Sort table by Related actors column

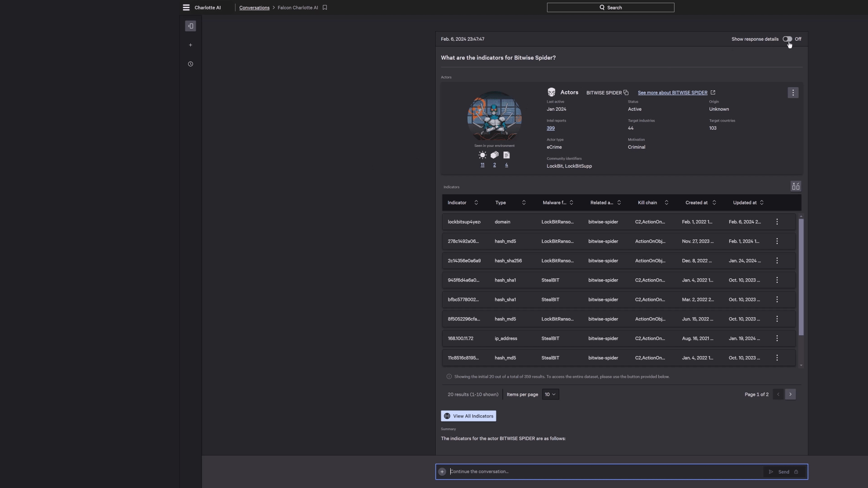619,203
